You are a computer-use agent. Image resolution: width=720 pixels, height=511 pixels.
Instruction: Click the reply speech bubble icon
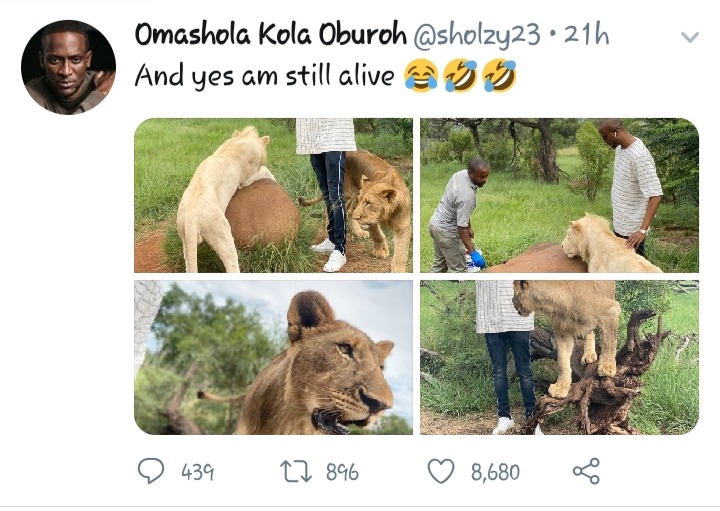click(x=151, y=471)
